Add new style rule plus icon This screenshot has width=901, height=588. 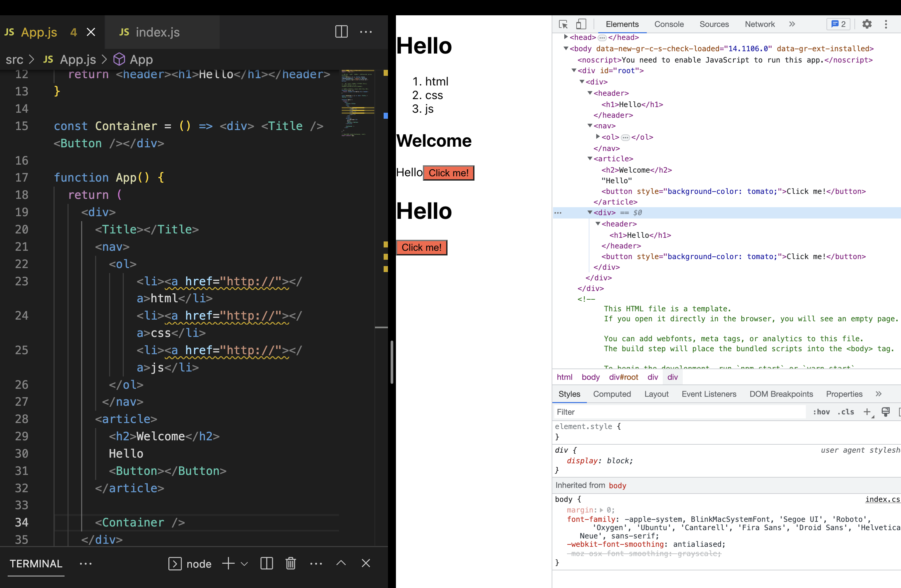click(866, 412)
